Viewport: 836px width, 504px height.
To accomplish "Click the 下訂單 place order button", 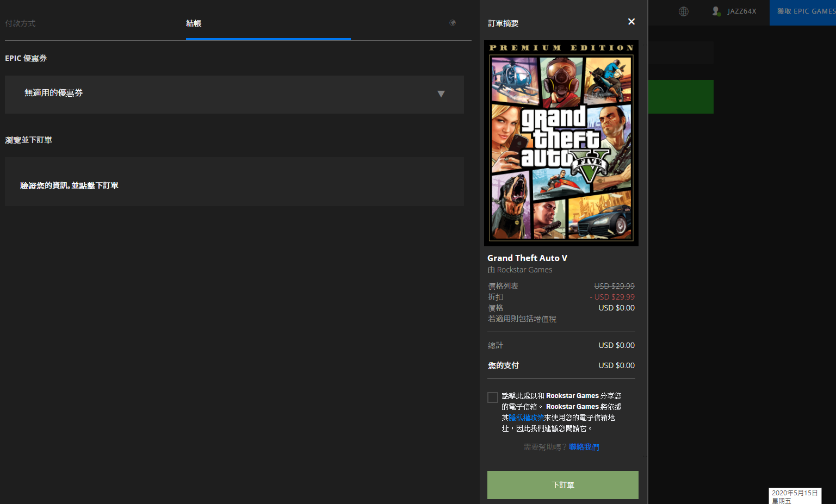I will (x=563, y=485).
